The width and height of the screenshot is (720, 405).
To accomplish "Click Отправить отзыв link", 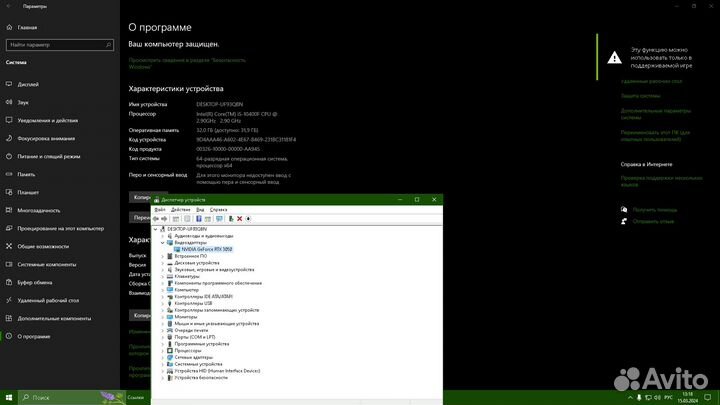I will [653, 221].
